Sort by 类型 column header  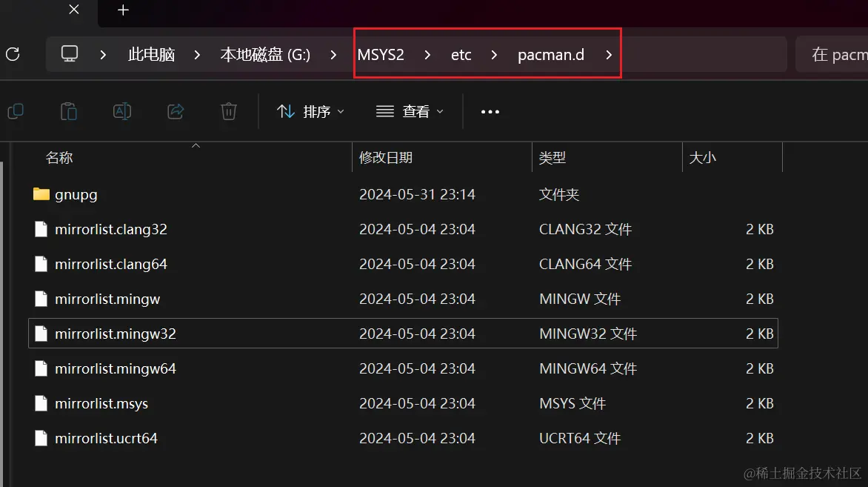click(552, 157)
